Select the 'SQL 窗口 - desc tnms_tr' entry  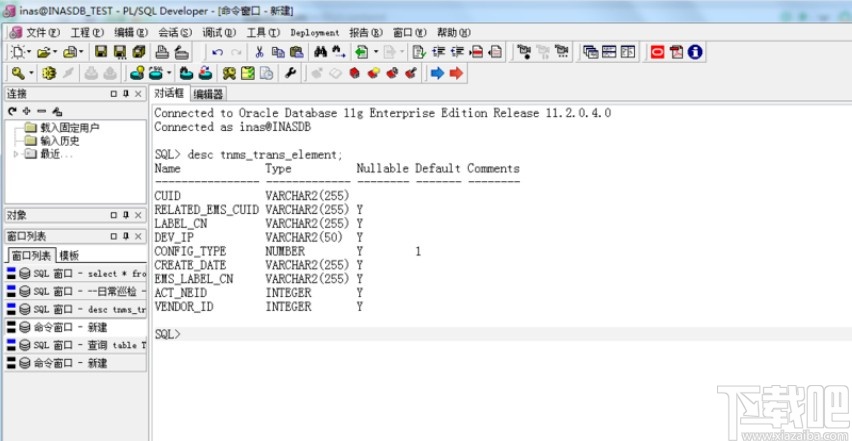tap(76, 310)
